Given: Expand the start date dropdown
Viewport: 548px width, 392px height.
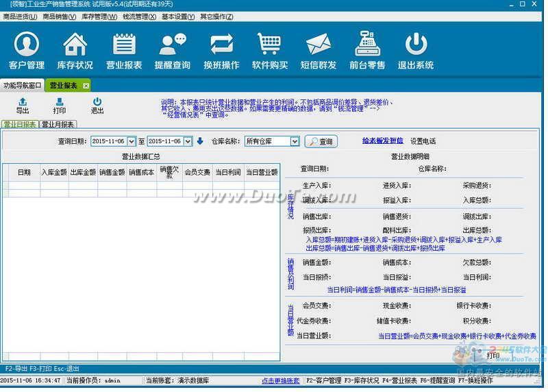Looking at the screenshot, I should (x=132, y=141).
